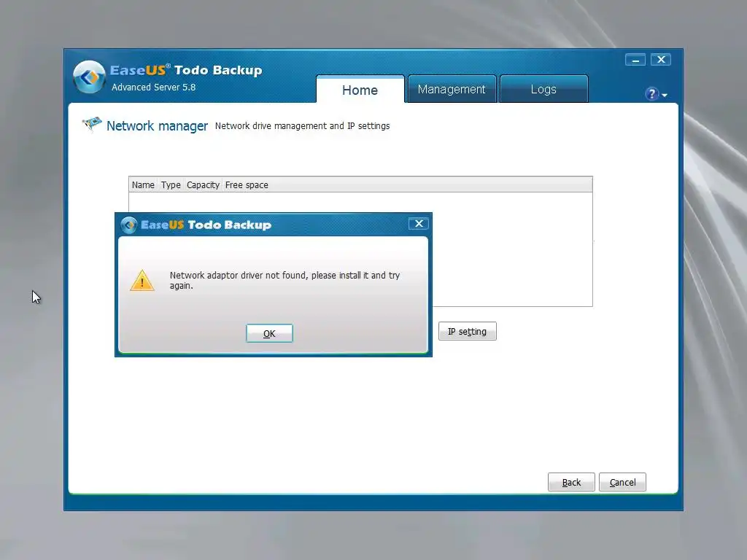Switch to the Home tab
The width and height of the screenshot is (747, 560).
pos(360,90)
